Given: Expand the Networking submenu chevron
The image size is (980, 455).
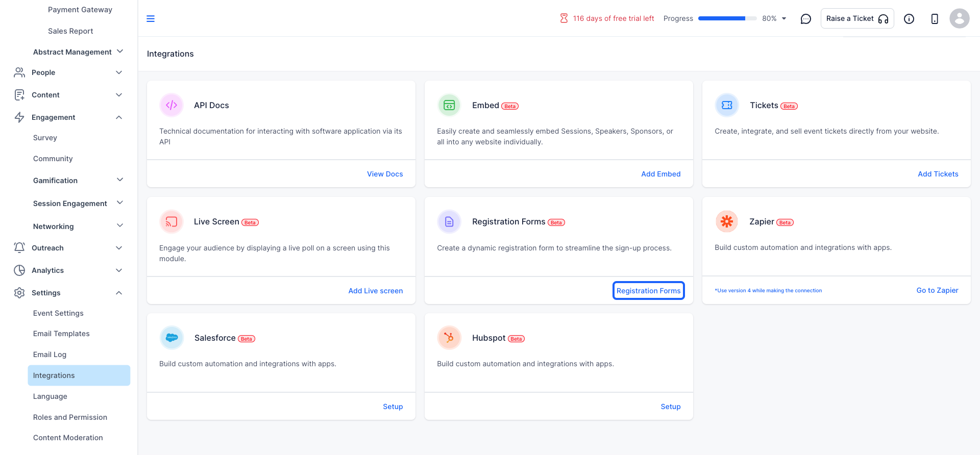Looking at the screenshot, I should [120, 225].
